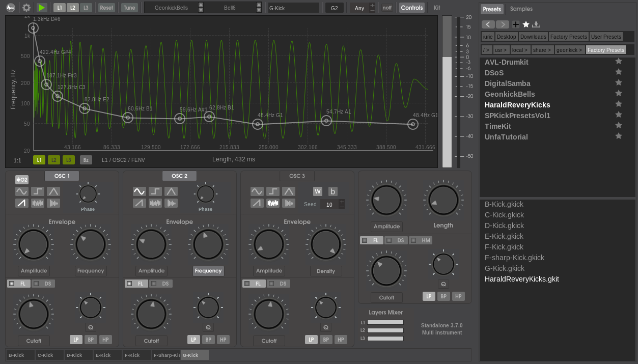This screenshot has height=364, width=638.
Task: Switch OSC 3 filter to HP mode
Action: coord(340,340)
